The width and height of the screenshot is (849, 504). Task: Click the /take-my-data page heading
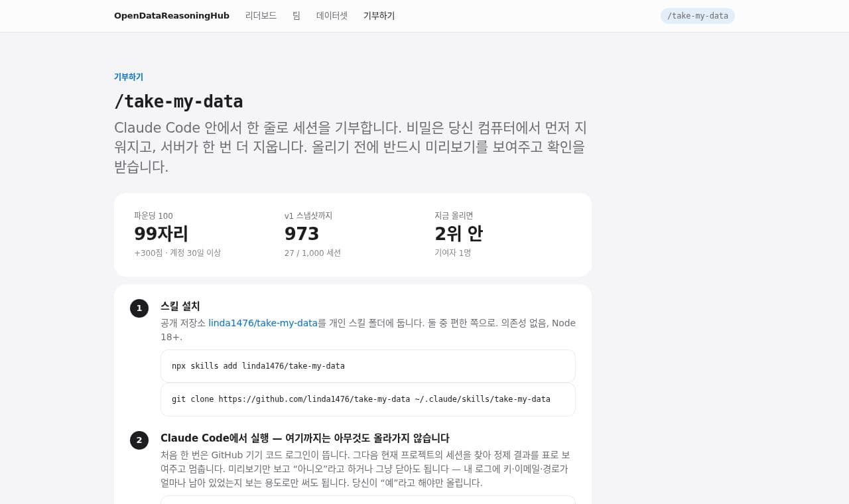coord(178,101)
